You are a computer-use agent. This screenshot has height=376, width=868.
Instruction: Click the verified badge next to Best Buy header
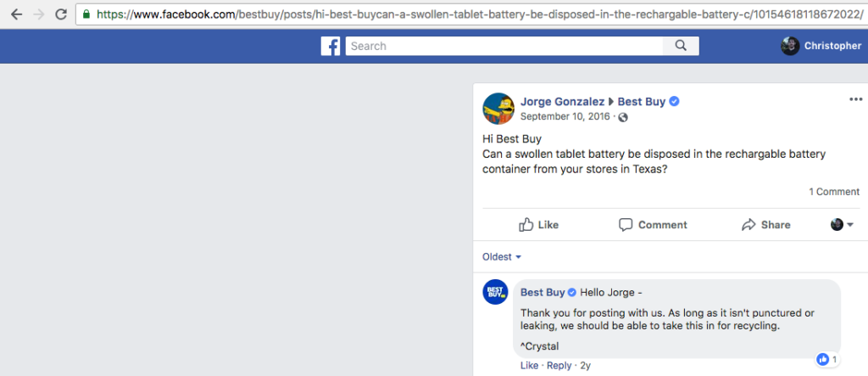pyautogui.click(x=674, y=102)
